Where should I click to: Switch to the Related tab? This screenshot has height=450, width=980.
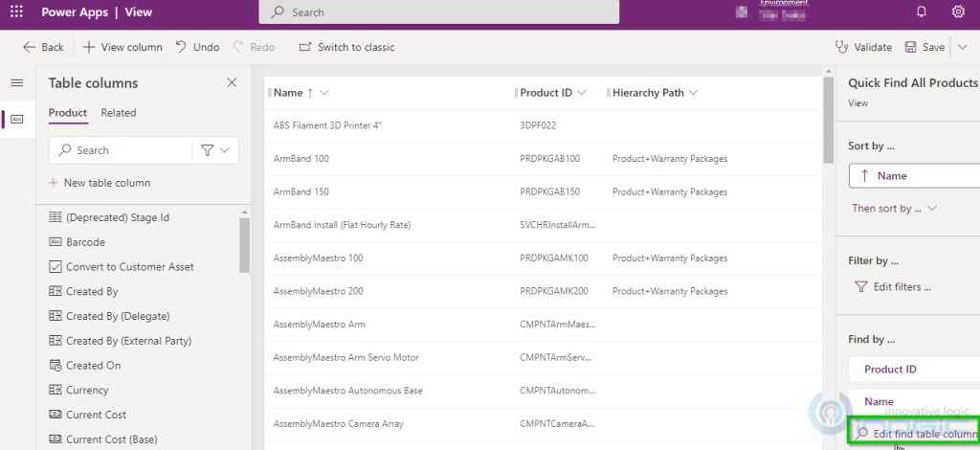pyautogui.click(x=119, y=113)
